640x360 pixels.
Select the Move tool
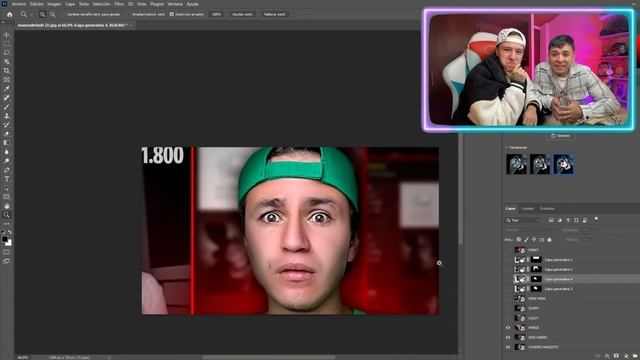(x=7, y=35)
